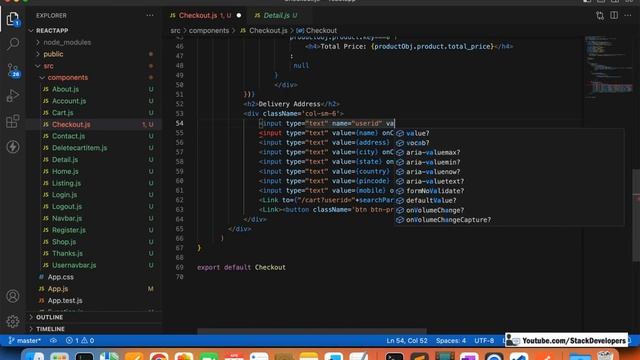Click 'Spaces: 4' indentation setting

451,340
